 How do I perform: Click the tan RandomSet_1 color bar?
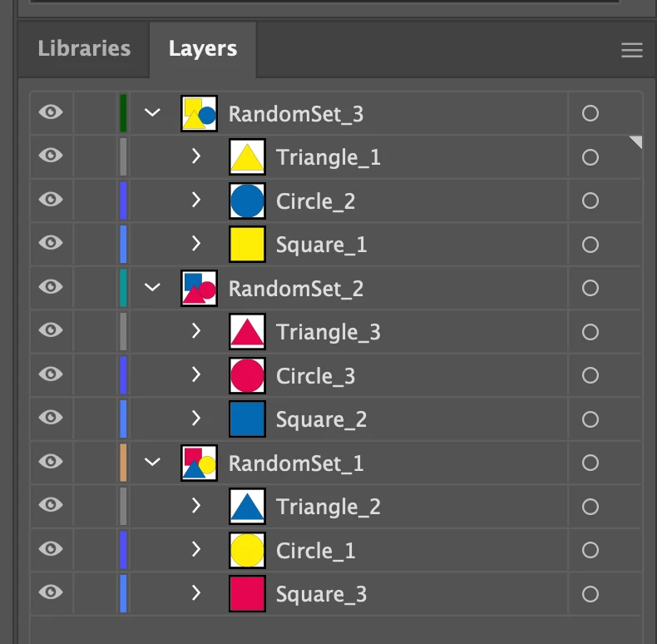click(x=123, y=463)
